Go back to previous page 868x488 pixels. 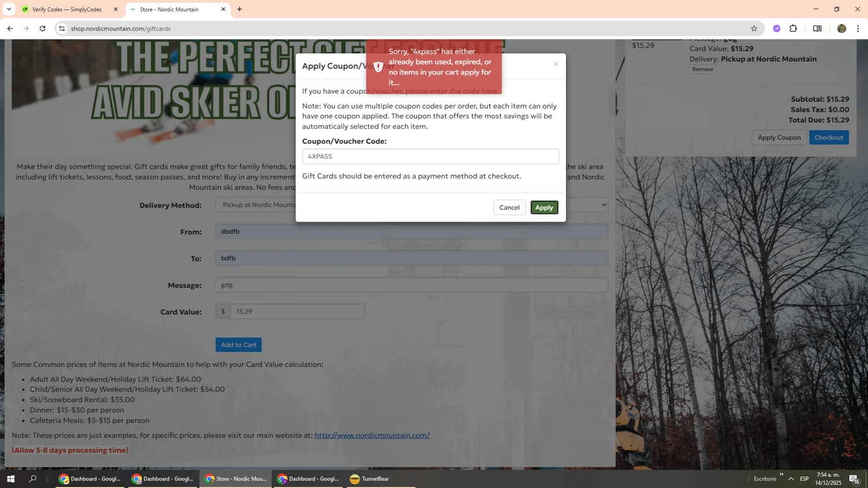[10, 28]
